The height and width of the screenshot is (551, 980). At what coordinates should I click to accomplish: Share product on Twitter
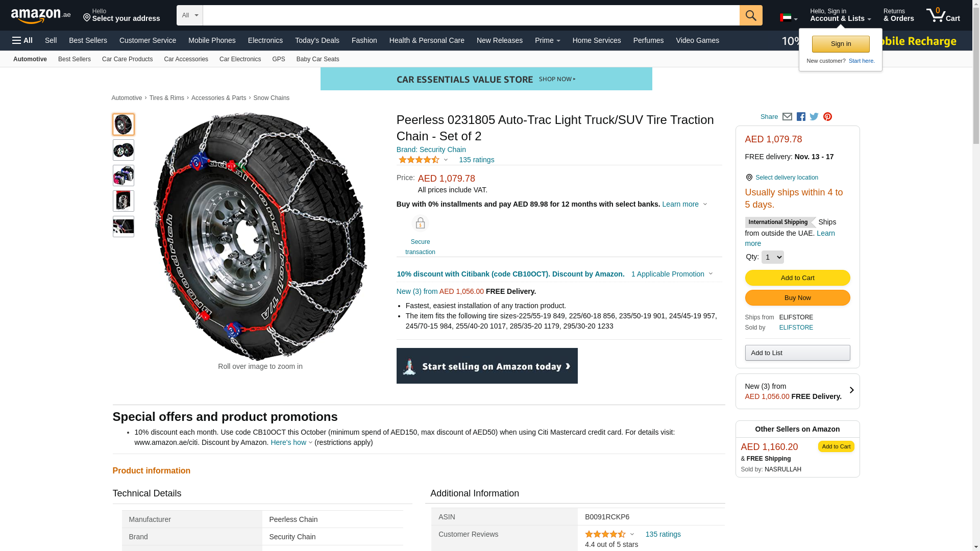[814, 117]
